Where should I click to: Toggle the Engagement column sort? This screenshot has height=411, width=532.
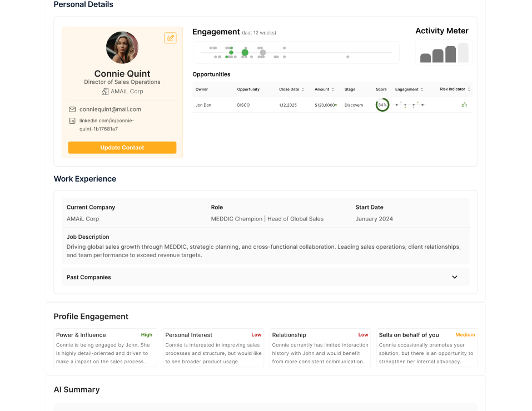[422, 89]
